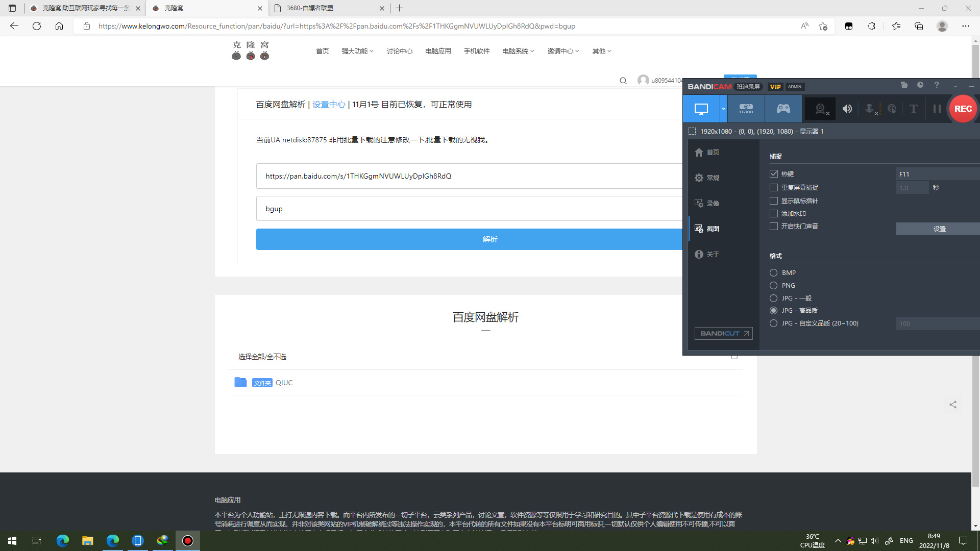Viewport: 980px width, 551px height.
Task: Click the Baidu pan URL input field
Action: [x=469, y=176]
